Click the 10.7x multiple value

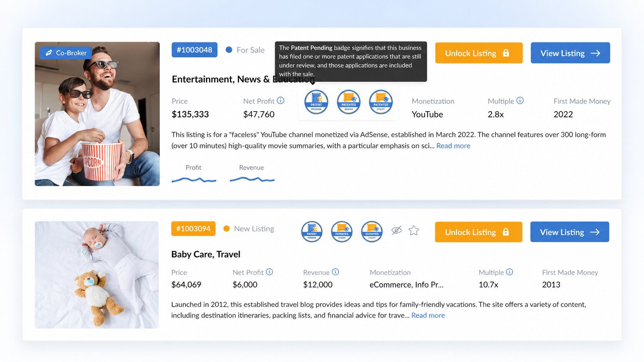point(488,285)
